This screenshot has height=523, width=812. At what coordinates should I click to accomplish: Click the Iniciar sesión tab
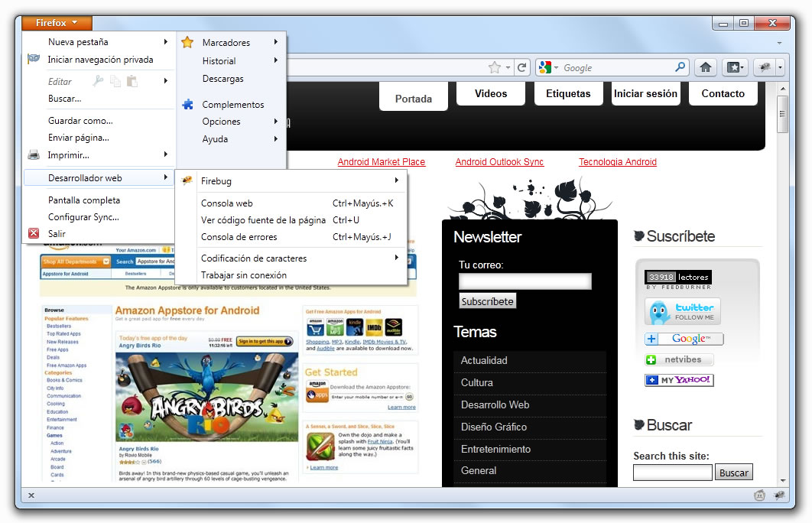(x=645, y=94)
